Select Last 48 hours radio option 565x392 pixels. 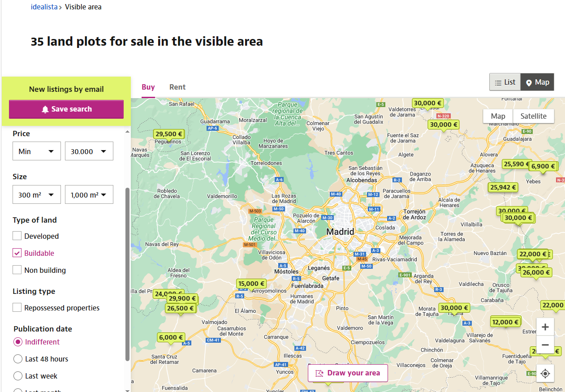click(18, 359)
